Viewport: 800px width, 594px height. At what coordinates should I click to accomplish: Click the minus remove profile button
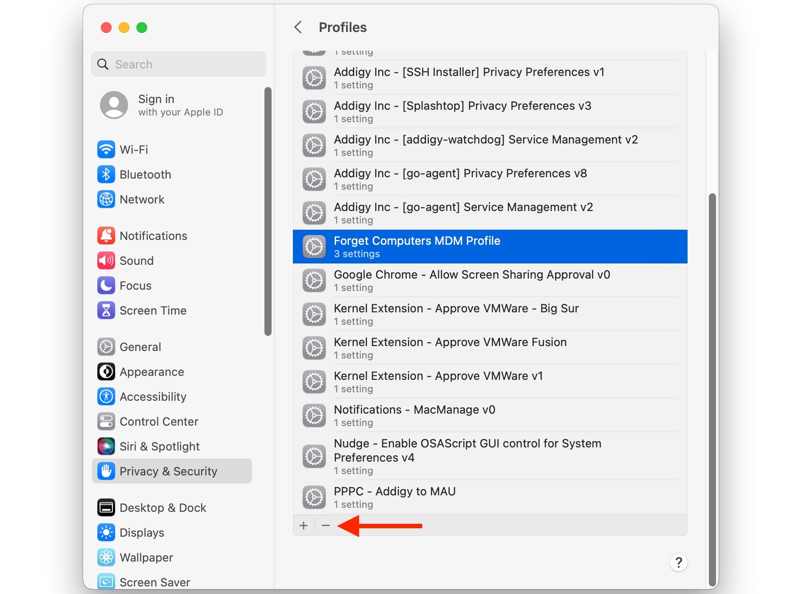click(326, 525)
